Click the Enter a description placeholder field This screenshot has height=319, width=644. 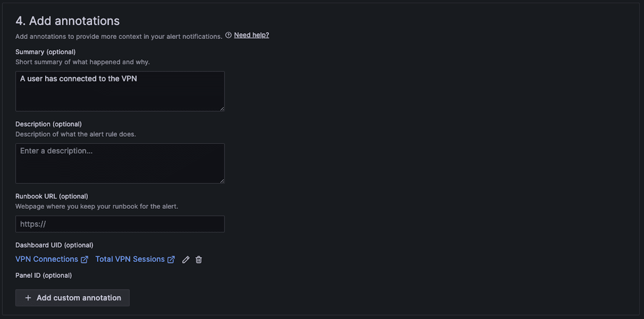[x=120, y=163]
